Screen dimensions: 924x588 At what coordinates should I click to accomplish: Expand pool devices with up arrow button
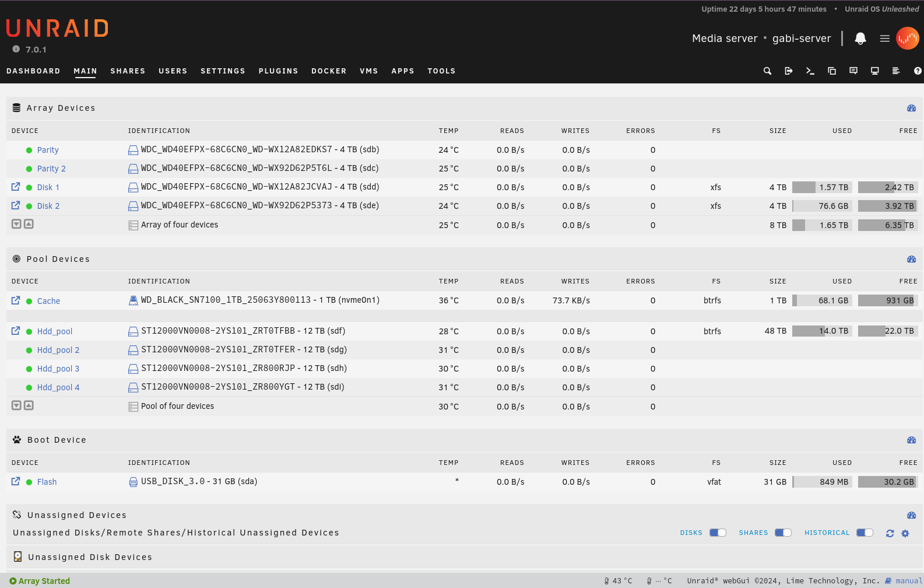coord(29,405)
